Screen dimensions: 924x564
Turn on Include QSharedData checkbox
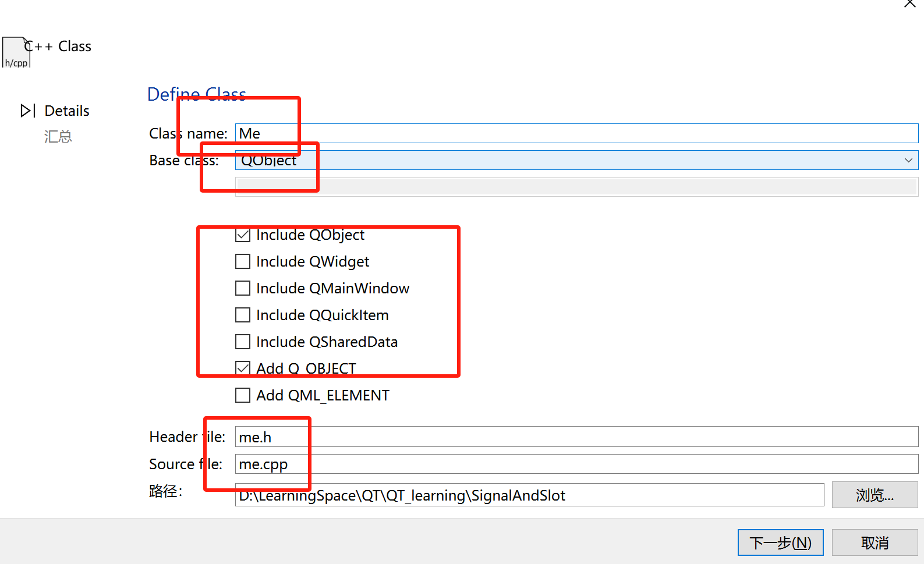243,342
